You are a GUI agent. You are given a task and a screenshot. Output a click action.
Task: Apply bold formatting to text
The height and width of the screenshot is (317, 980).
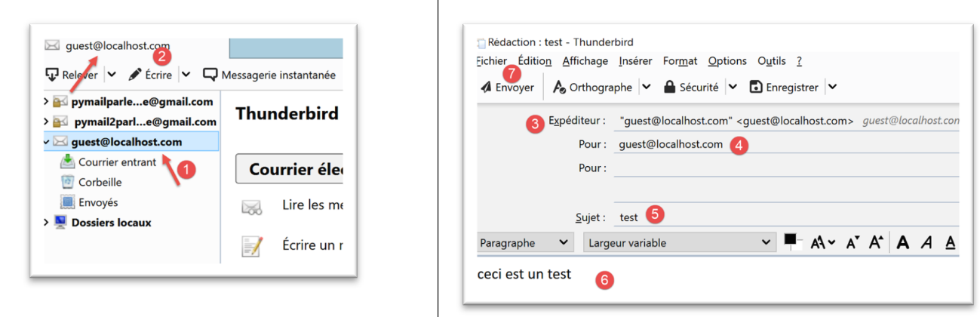[x=902, y=243]
